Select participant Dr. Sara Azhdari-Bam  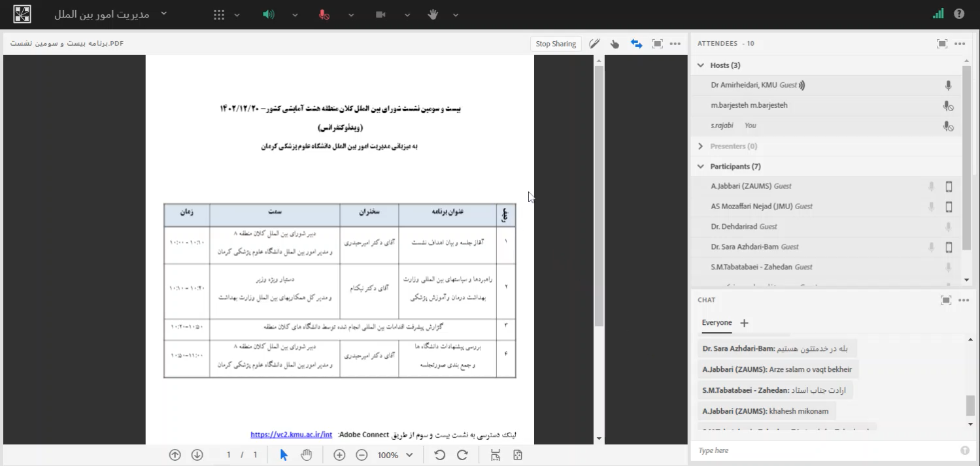coord(826,248)
